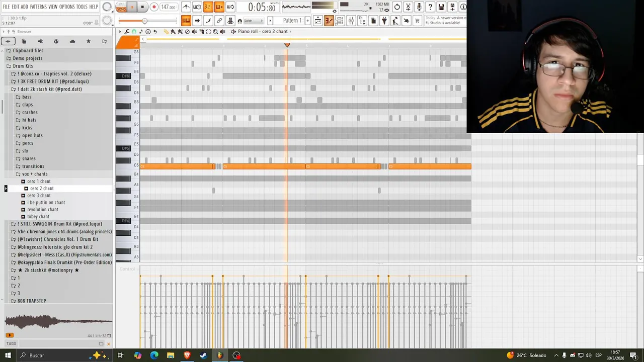Click the red record button
Screen dimensions: 644x362
(154, 7)
